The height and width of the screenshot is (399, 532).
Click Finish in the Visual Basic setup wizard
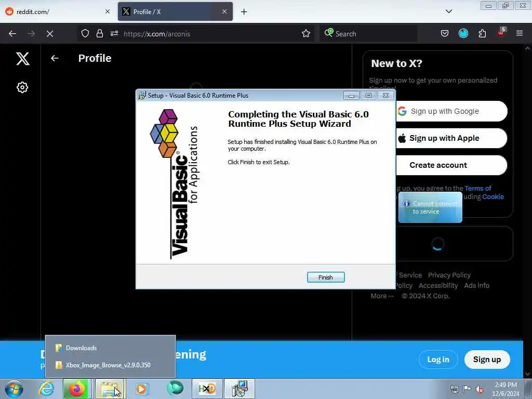coord(325,277)
